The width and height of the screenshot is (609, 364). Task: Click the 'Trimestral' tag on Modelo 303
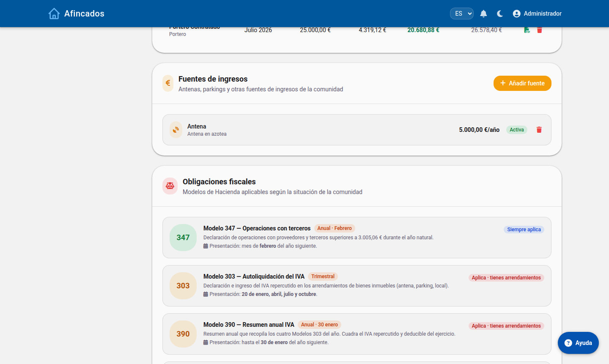[323, 276]
